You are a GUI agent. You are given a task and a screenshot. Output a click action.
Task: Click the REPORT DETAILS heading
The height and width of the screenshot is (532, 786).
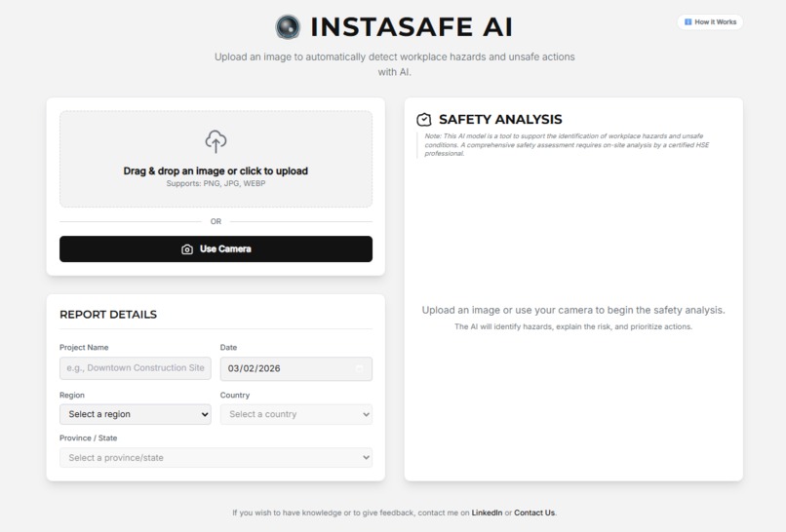[108, 315]
